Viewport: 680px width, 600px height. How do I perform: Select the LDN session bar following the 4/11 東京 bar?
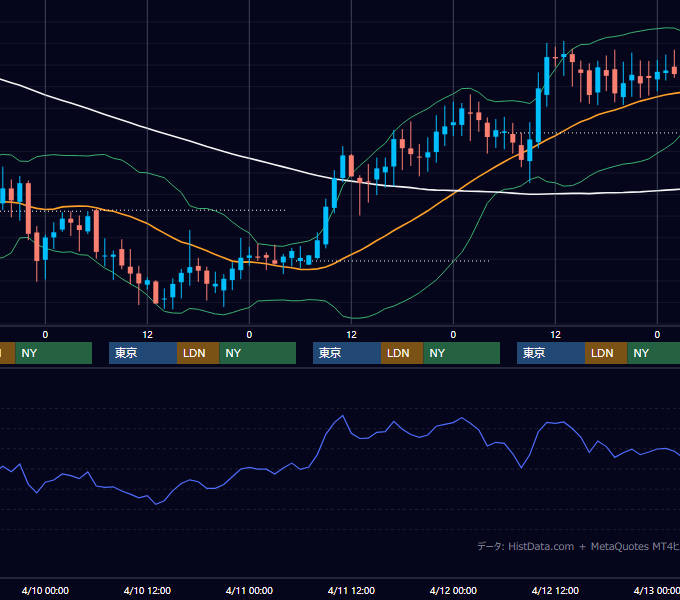coord(402,353)
